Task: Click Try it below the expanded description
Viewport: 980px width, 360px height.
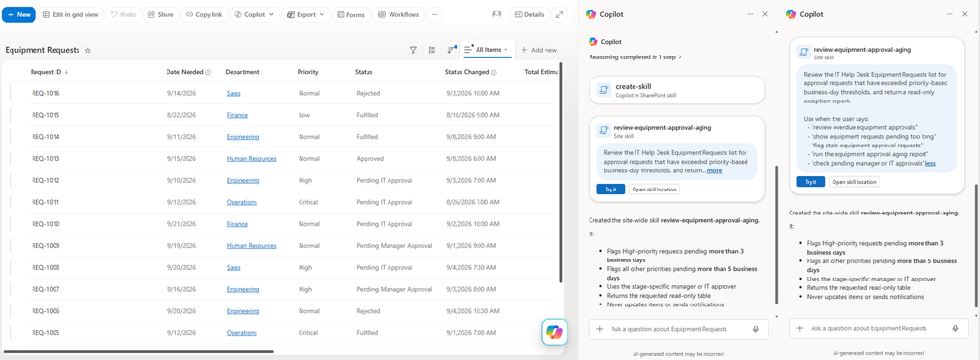Action: [x=811, y=182]
